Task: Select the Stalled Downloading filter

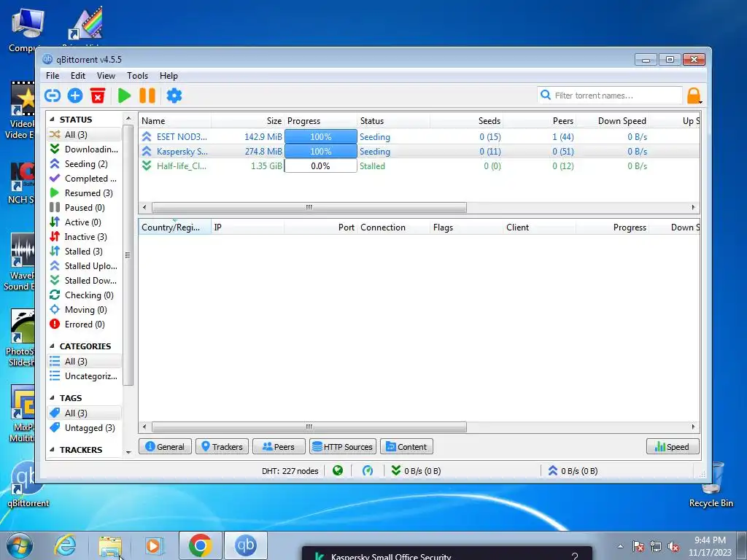Action: pos(85,281)
